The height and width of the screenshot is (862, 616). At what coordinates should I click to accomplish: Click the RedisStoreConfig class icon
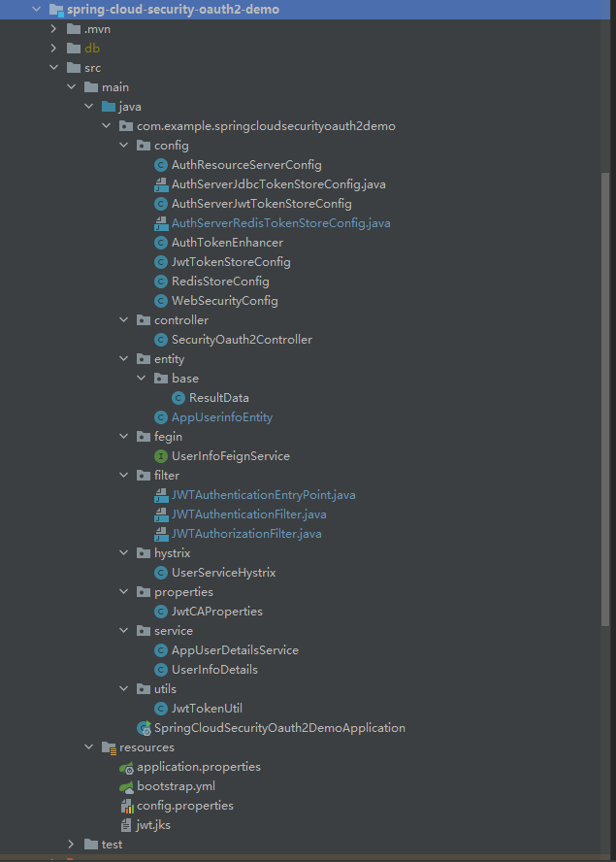[160, 282]
